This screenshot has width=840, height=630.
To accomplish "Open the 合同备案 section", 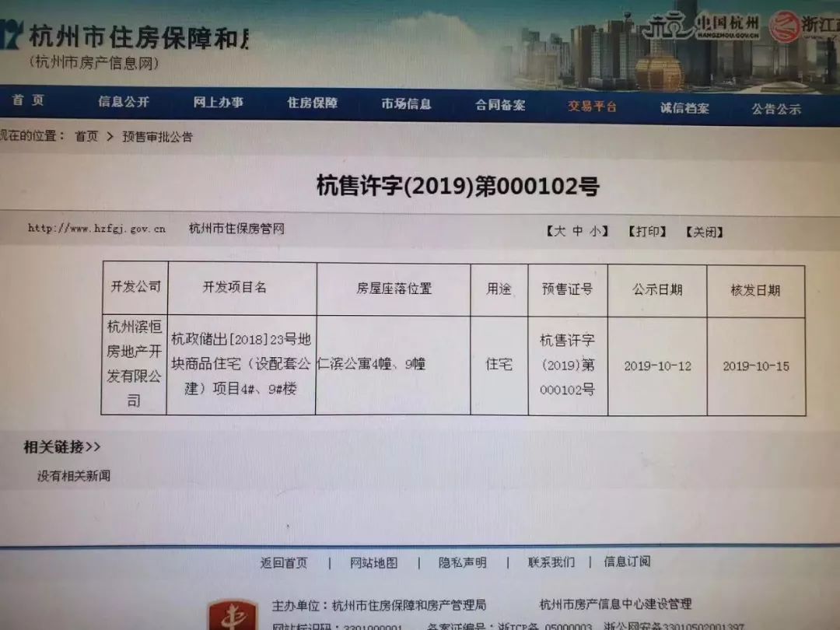I will coord(501,103).
